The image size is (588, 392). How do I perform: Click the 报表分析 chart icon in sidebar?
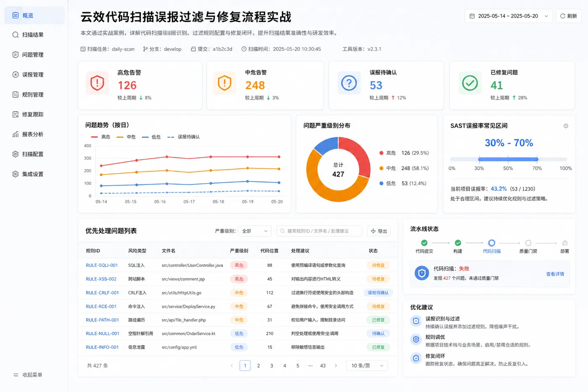click(x=16, y=134)
